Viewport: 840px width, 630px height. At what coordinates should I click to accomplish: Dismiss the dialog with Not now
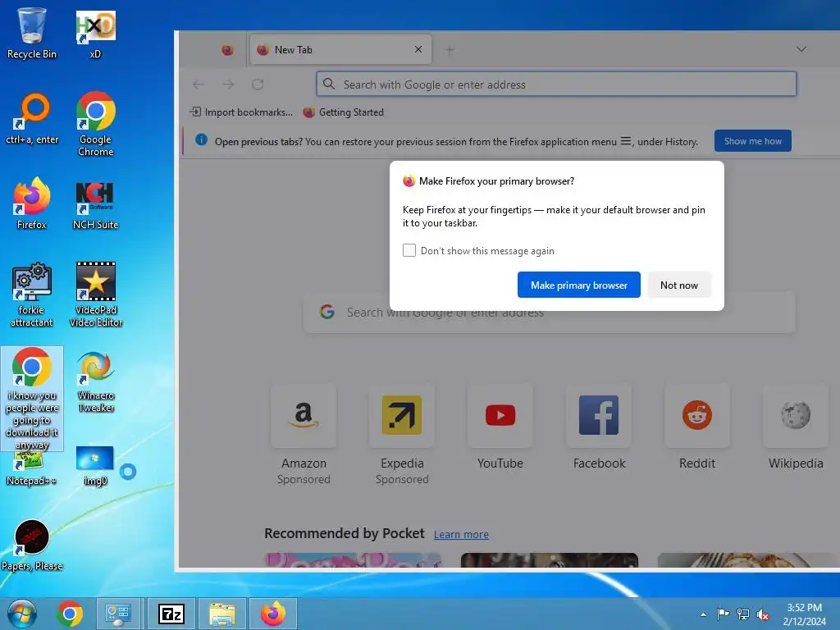click(x=678, y=285)
